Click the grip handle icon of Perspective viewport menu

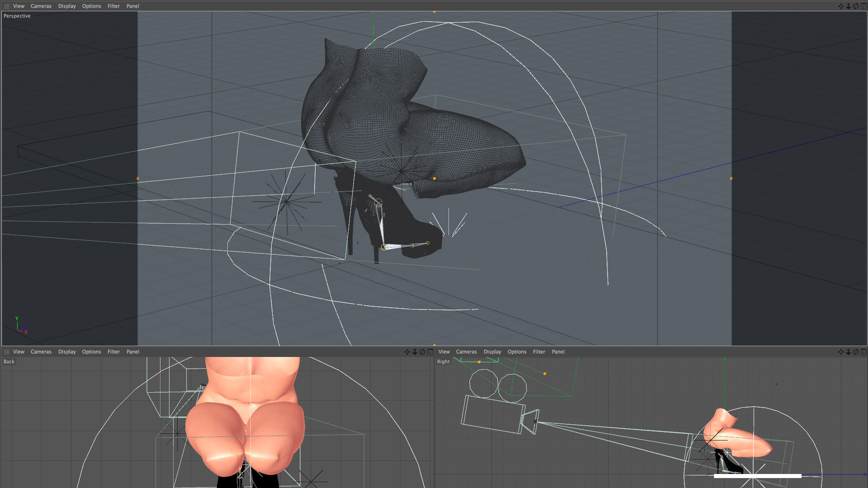click(x=6, y=6)
